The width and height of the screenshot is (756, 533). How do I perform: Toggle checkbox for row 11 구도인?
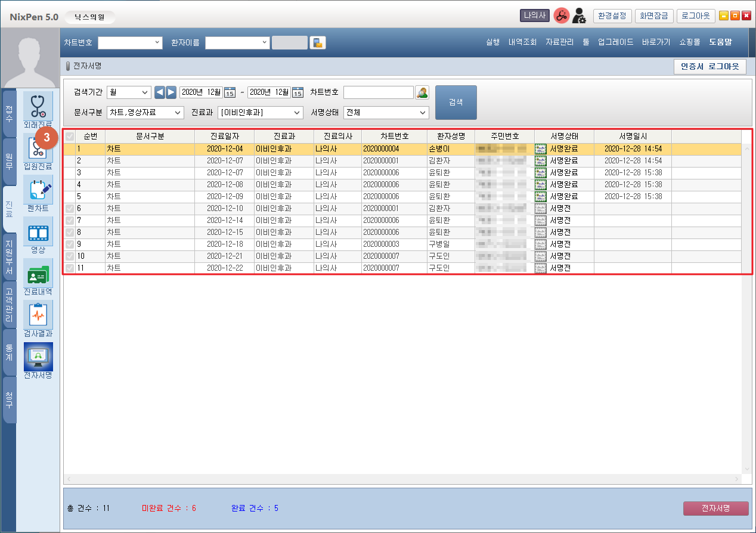tap(70, 268)
